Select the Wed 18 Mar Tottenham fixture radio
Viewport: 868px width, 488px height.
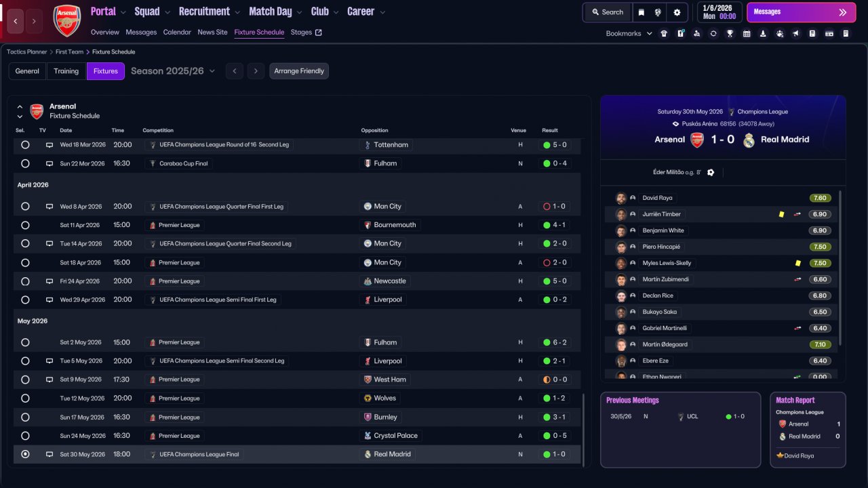click(x=25, y=145)
